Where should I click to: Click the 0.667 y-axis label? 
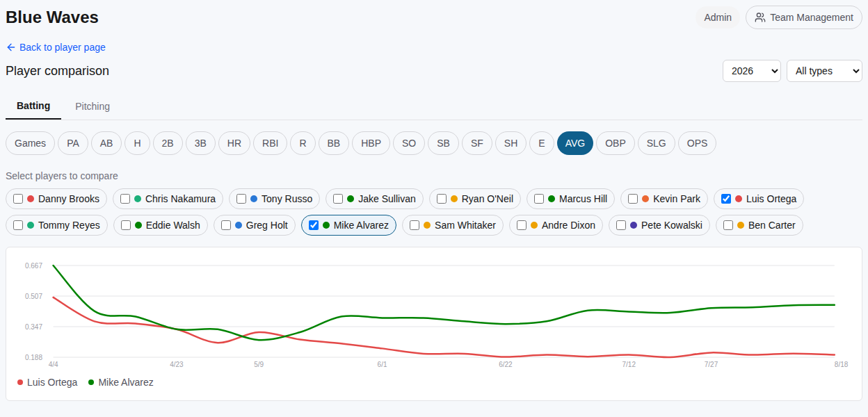pyautogui.click(x=33, y=265)
